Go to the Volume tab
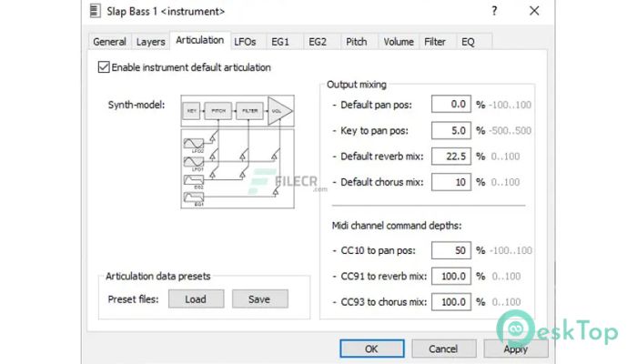The height and width of the screenshot is (364, 637). [x=399, y=42]
